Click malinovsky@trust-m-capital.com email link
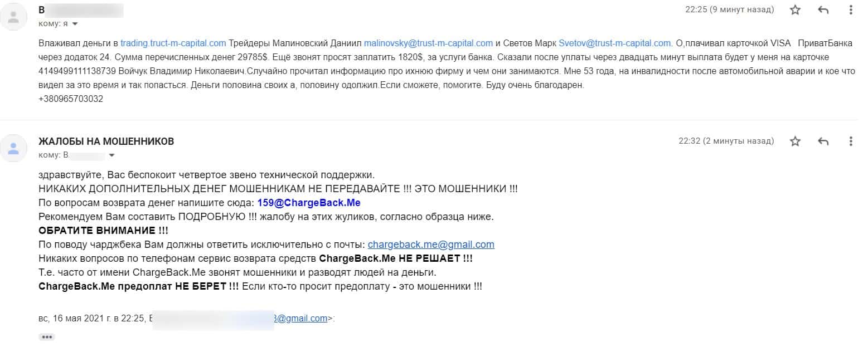 (x=428, y=43)
